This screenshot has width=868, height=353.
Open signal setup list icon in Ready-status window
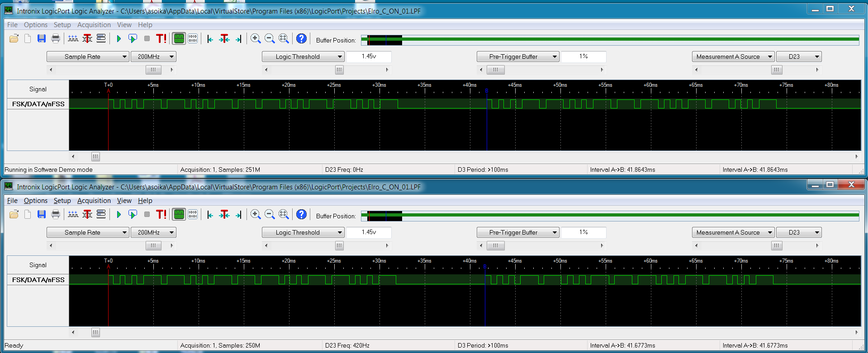pyautogui.click(x=101, y=214)
